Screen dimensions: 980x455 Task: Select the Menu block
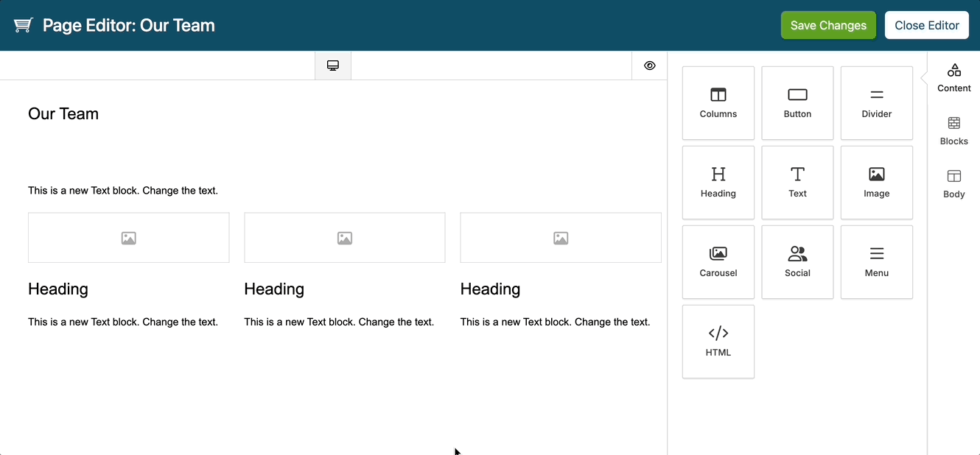click(x=876, y=261)
